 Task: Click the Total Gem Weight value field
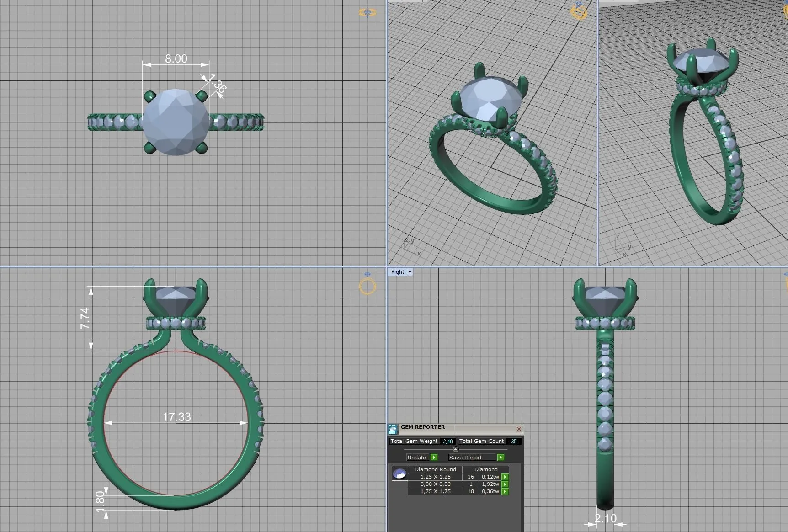(x=447, y=441)
